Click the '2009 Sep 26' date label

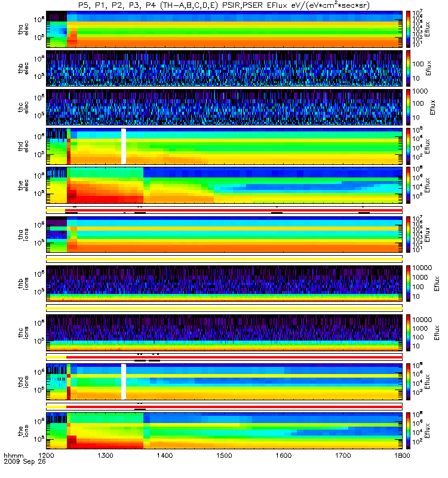tap(24, 461)
